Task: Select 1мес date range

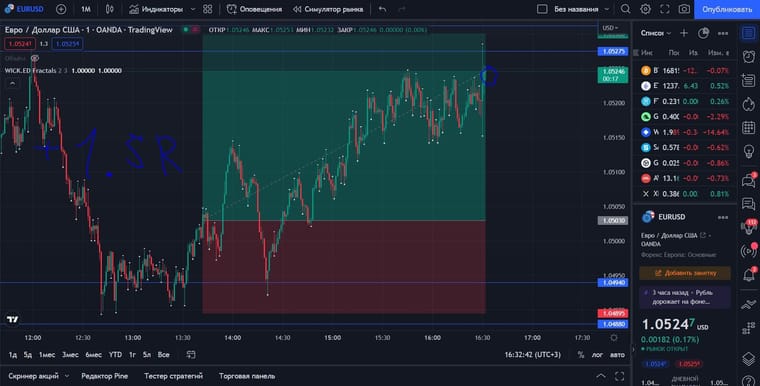Action: tap(47, 354)
